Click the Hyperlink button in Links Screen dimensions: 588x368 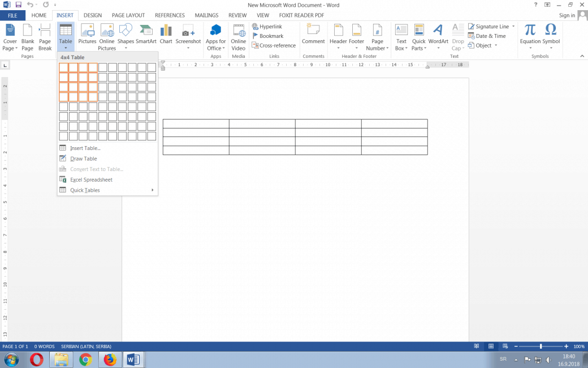(x=267, y=27)
